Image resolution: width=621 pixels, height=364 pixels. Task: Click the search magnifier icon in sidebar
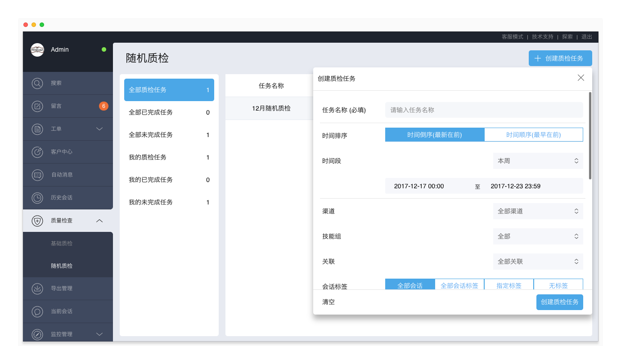pyautogui.click(x=37, y=84)
